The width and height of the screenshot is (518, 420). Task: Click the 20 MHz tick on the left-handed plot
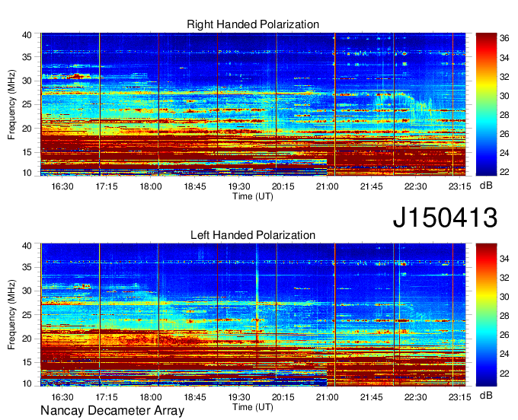27,339
